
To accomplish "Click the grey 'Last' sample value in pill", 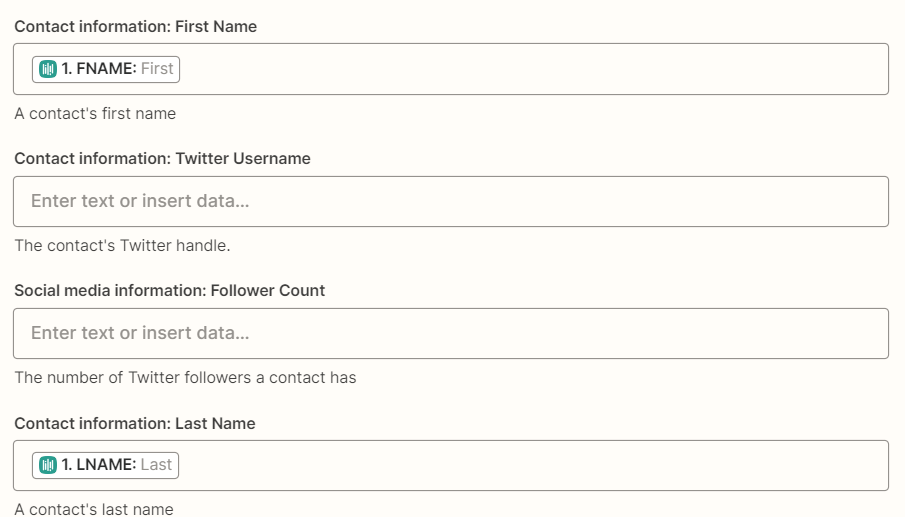I will [156, 464].
